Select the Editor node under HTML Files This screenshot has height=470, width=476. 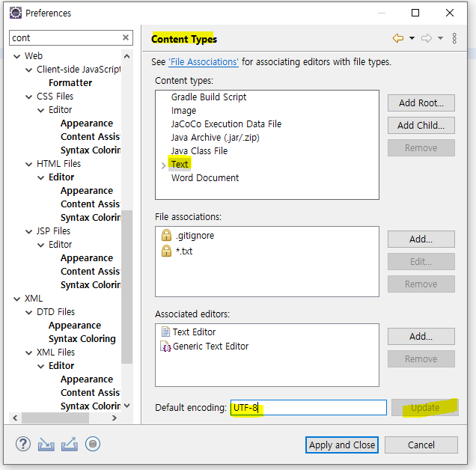point(61,177)
